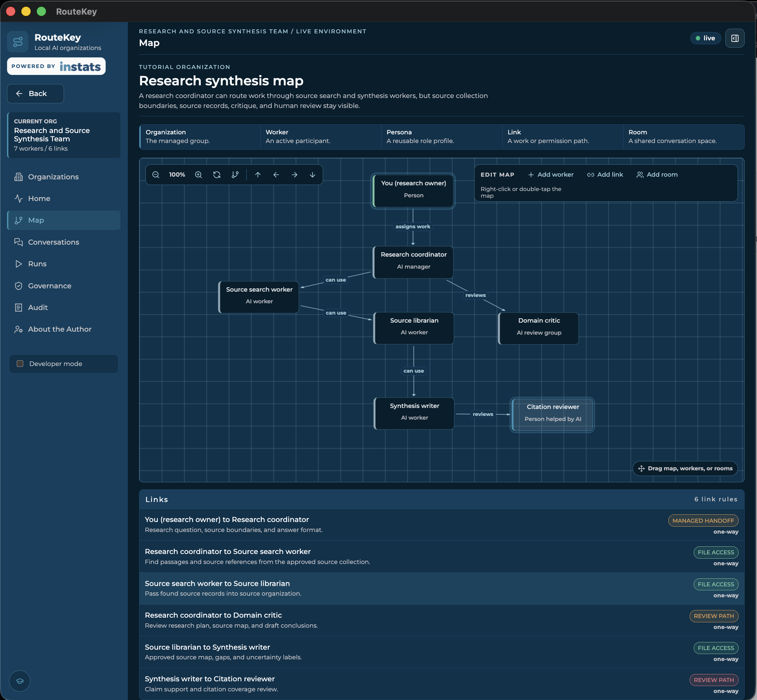The image size is (757, 700).
Task: Click the Room legend card
Action: [x=684, y=137]
